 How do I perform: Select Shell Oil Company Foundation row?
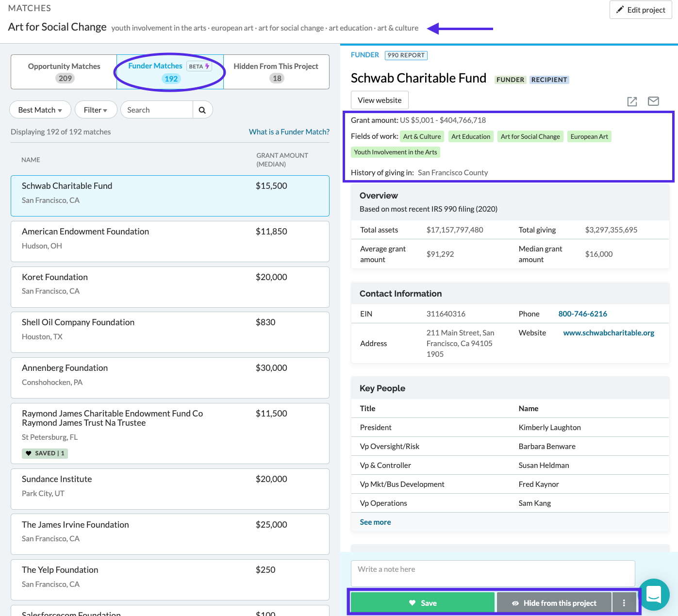[x=170, y=332]
